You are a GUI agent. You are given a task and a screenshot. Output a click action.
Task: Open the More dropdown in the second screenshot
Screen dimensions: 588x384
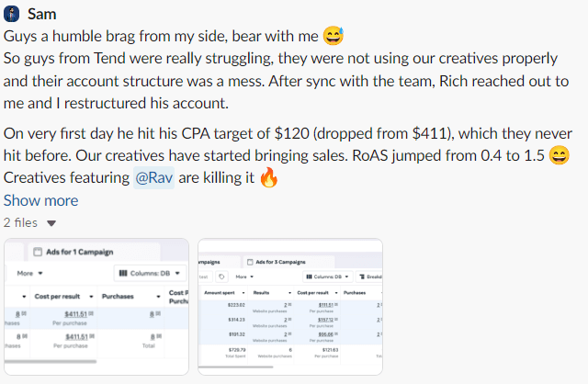[244, 277]
